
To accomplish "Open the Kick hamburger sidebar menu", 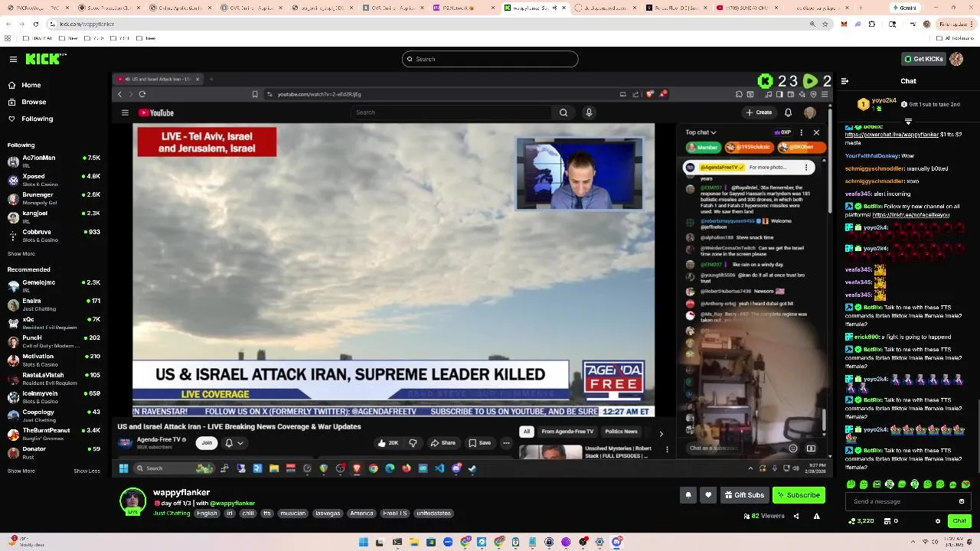I will click(13, 59).
